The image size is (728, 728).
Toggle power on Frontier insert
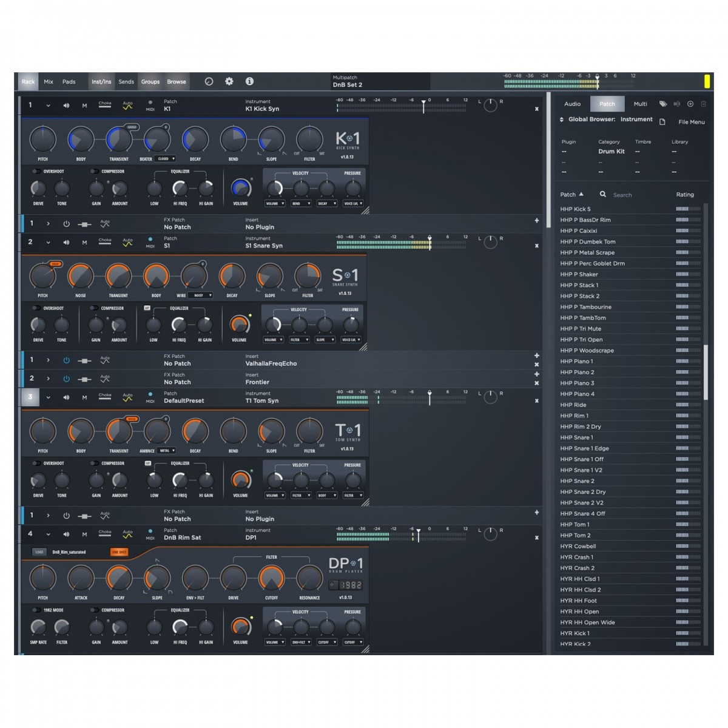tap(66, 379)
